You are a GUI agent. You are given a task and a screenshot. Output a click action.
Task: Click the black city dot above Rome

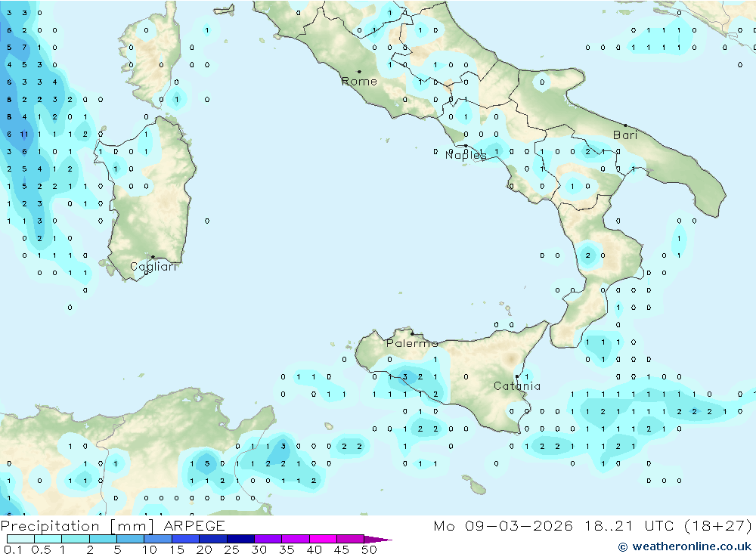pyautogui.click(x=359, y=71)
